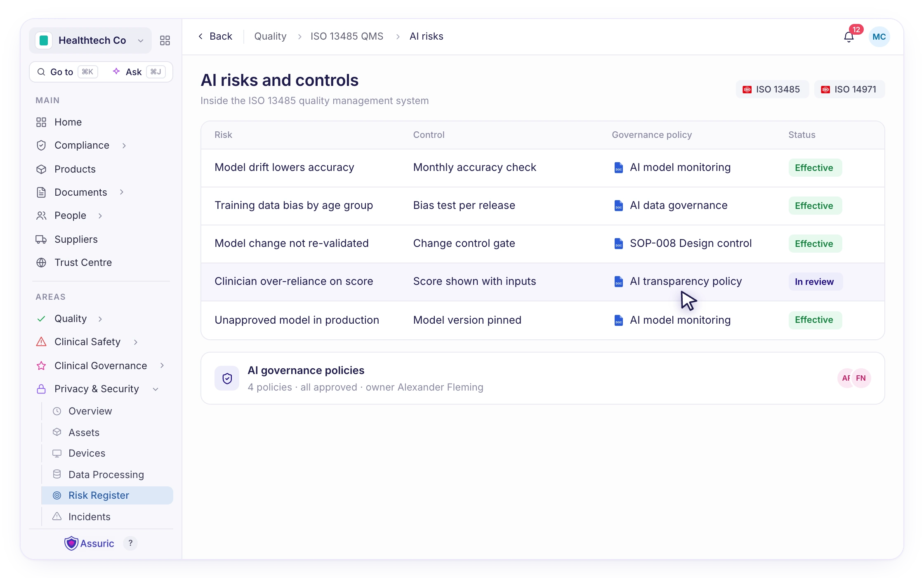Click the Go to search field
Image resolution: width=924 pixels, height=578 pixels.
tap(68, 72)
